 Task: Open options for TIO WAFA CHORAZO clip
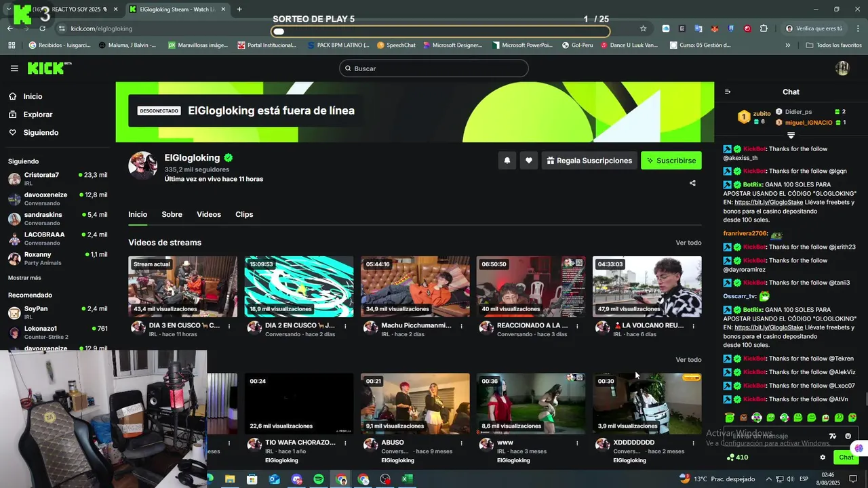(x=345, y=443)
